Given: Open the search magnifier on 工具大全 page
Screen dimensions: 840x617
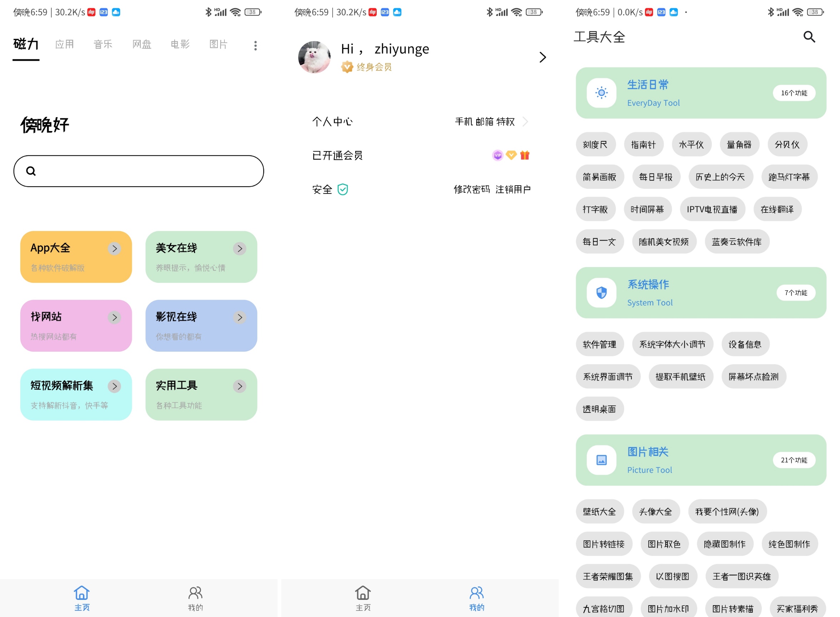Looking at the screenshot, I should pos(809,37).
